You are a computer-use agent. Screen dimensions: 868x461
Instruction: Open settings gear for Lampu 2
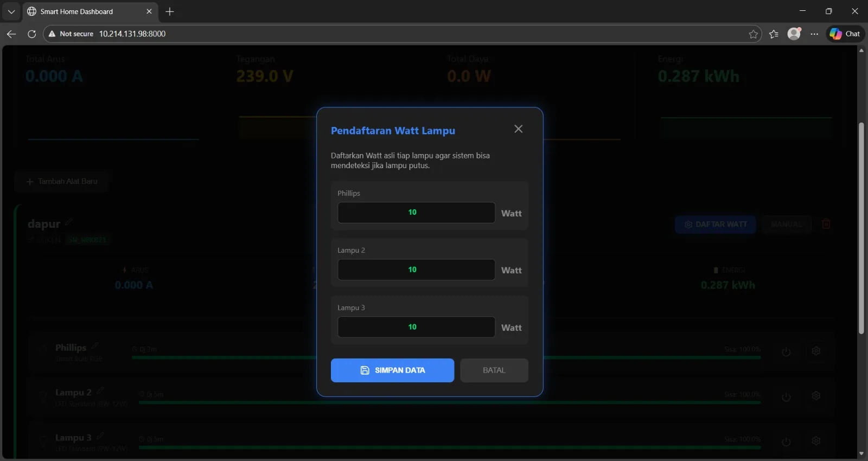[816, 396]
